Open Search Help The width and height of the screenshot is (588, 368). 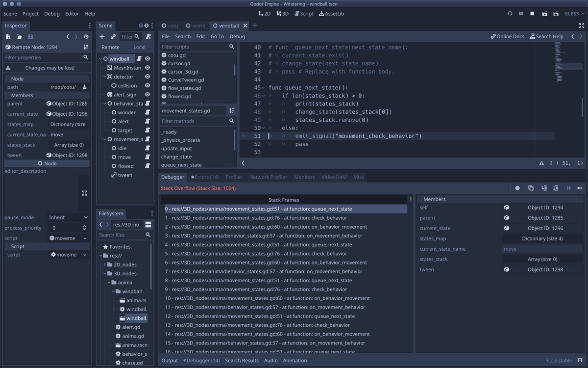tap(546, 36)
